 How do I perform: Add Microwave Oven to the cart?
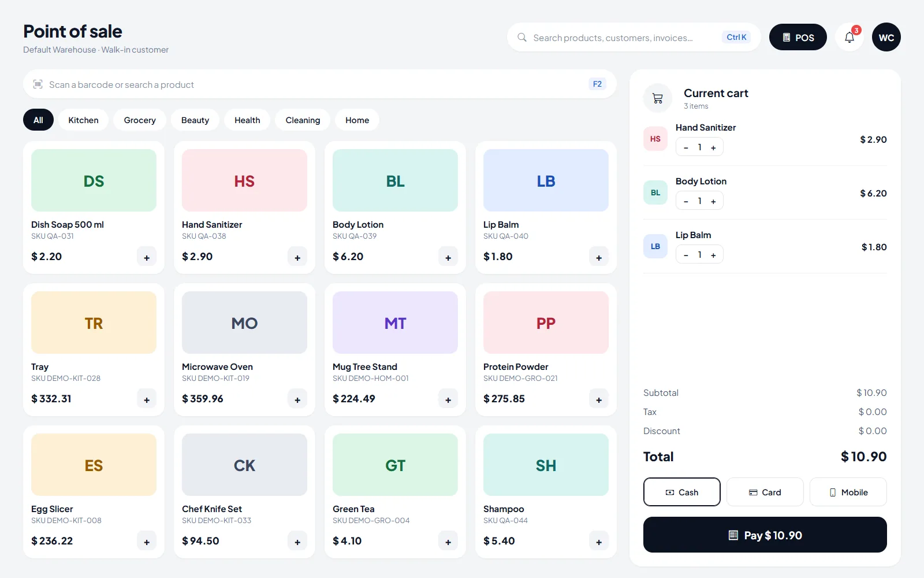[x=297, y=399]
